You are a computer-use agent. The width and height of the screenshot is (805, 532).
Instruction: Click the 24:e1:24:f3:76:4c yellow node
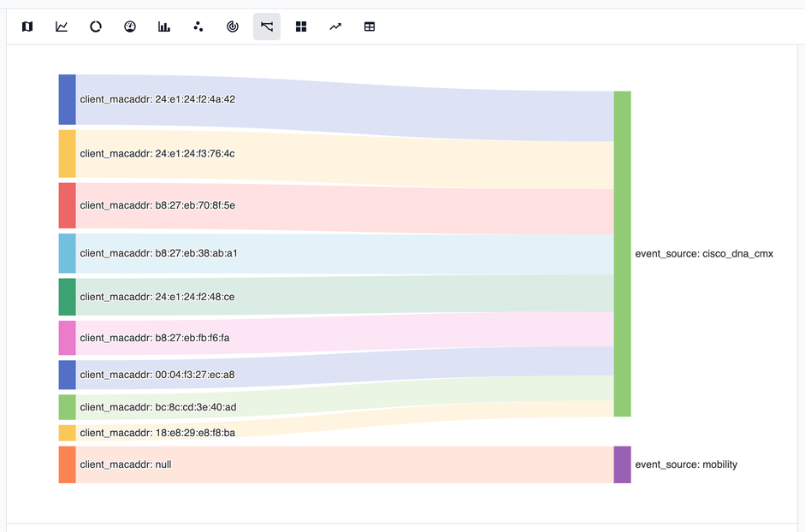[x=67, y=153]
